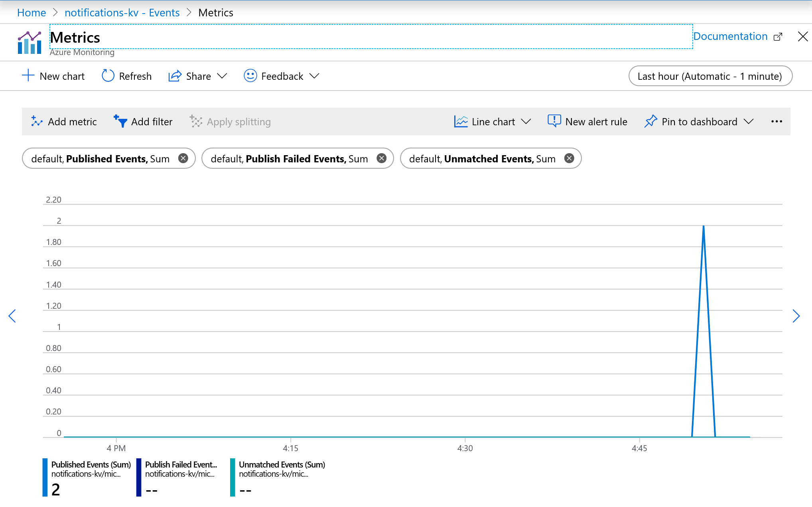Select Last hour time range

[x=709, y=76]
